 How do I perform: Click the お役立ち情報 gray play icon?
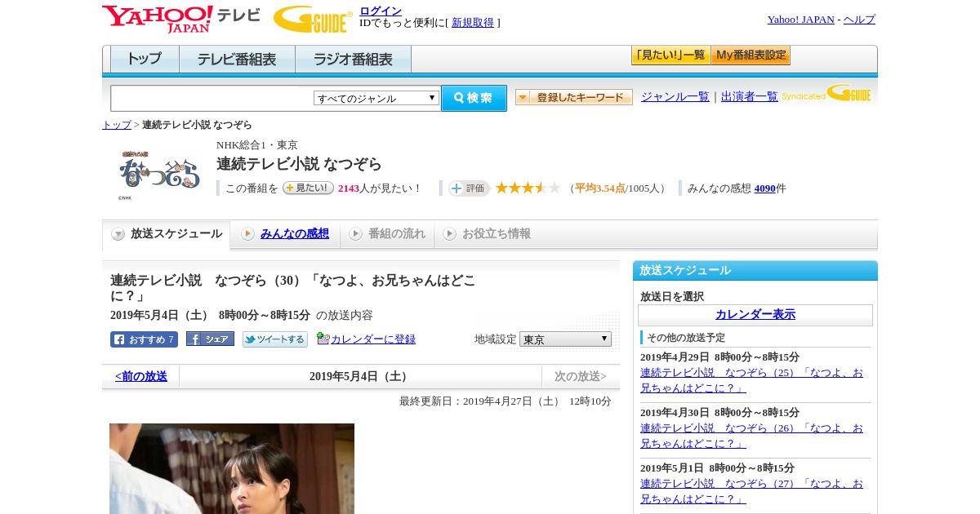pyautogui.click(x=450, y=234)
